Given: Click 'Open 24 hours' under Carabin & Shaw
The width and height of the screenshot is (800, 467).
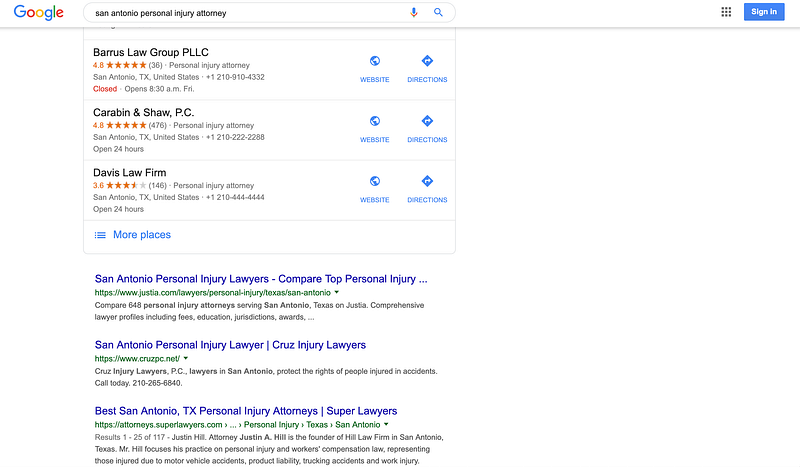Looking at the screenshot, I should click(118, 149).
